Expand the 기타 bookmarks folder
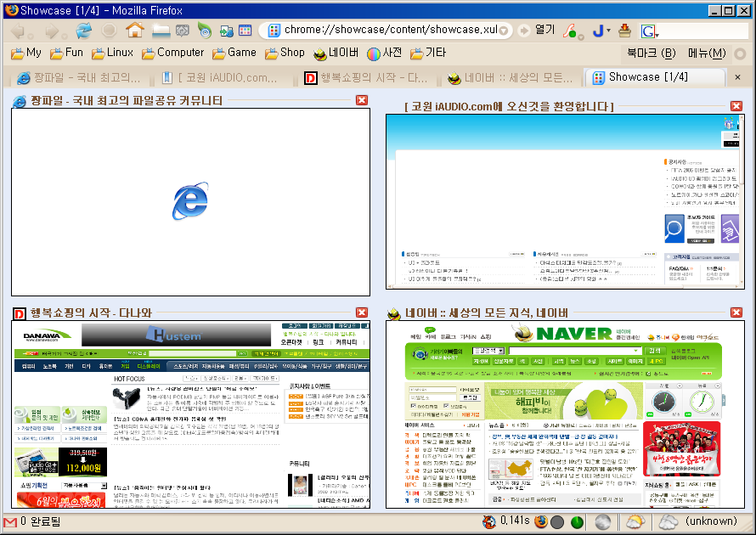This screenshot has height=535, width=756. [428, 53]
